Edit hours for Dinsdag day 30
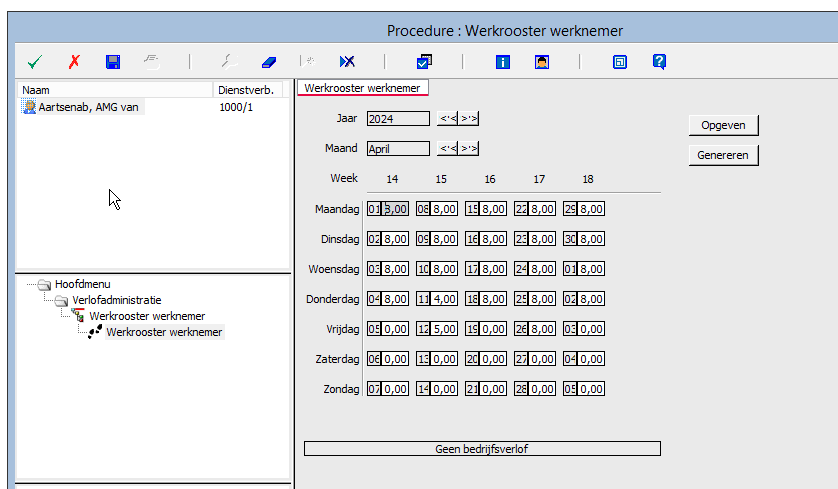Image resolution: width=838 pixels, height=489 pixels. tap(591, 239)
